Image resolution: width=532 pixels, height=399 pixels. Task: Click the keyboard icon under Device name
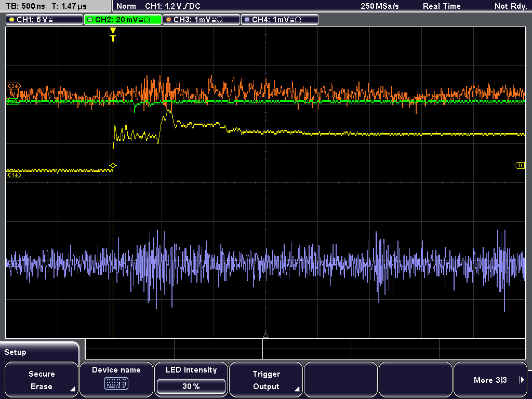[116, 384]
